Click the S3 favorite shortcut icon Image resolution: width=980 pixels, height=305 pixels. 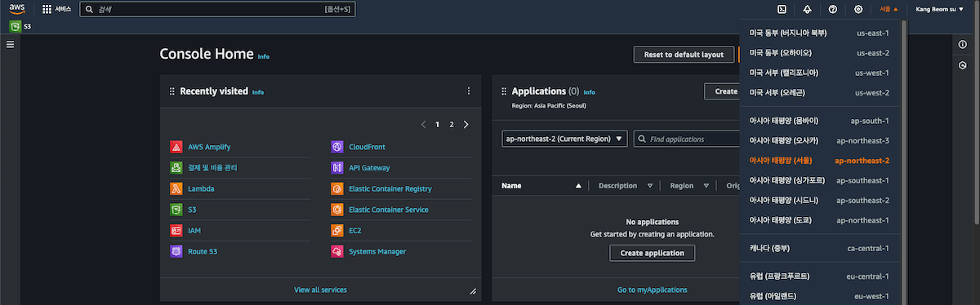click(x=15, y=26)
